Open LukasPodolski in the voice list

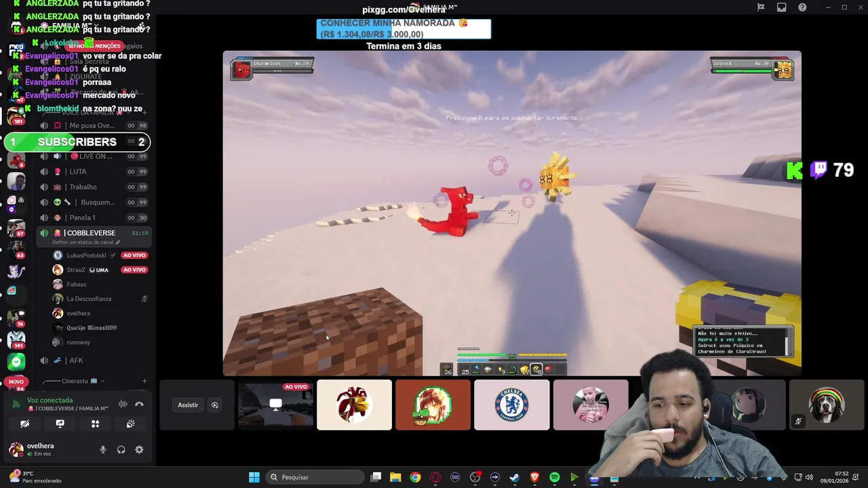pos(100,256)
